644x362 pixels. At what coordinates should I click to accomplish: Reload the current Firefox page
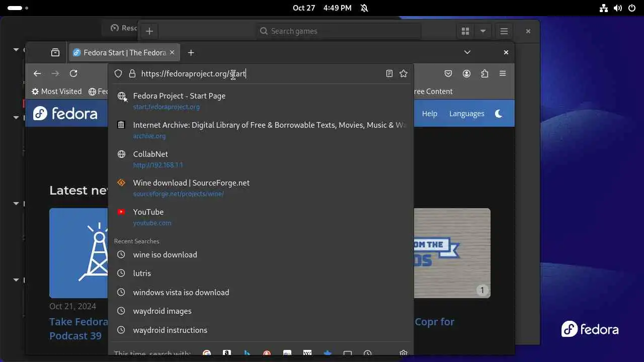[73, 73]
